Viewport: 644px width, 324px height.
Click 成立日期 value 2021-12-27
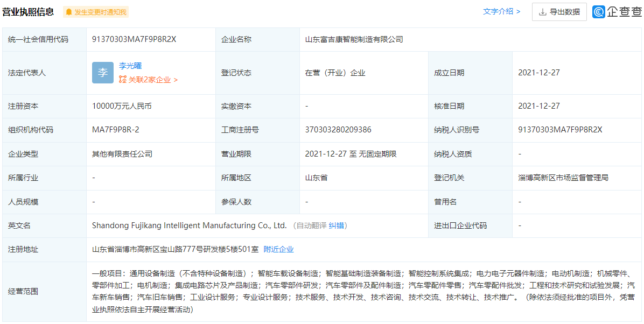point(539,73)
